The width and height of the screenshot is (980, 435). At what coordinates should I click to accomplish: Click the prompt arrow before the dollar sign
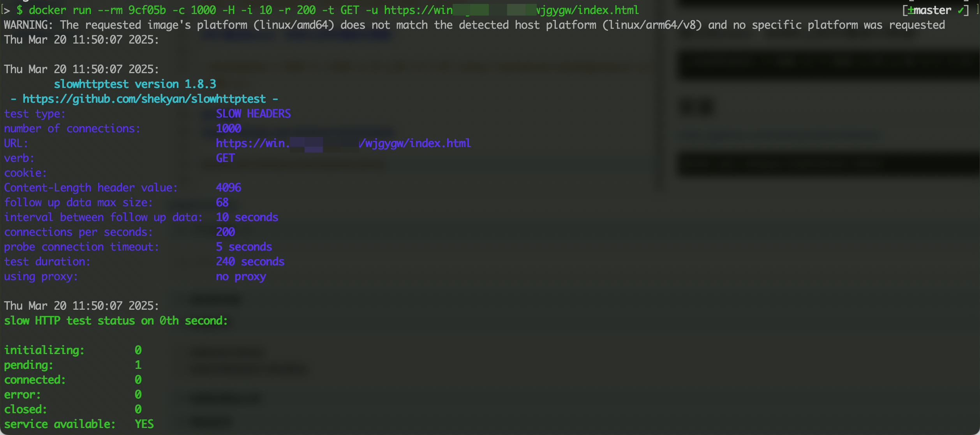6,10
